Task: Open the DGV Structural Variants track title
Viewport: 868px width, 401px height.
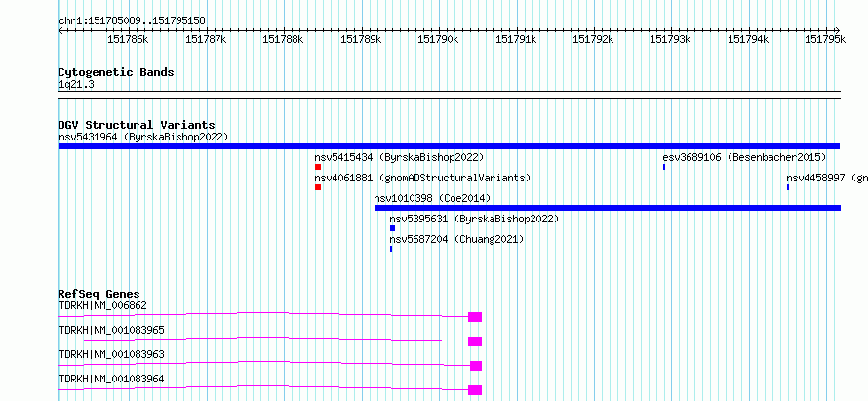Action: 137,125
